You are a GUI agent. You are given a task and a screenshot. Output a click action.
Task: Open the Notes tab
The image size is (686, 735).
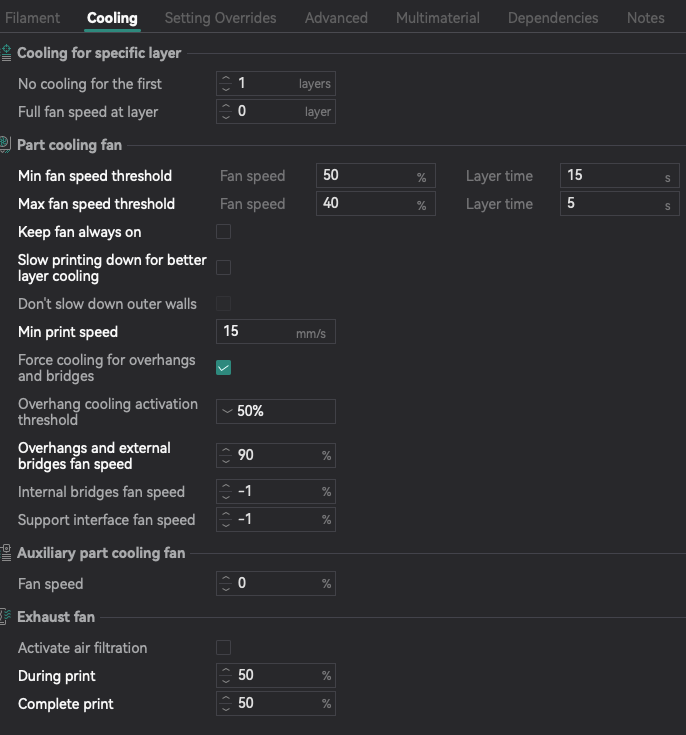click(x=645, y=18)
